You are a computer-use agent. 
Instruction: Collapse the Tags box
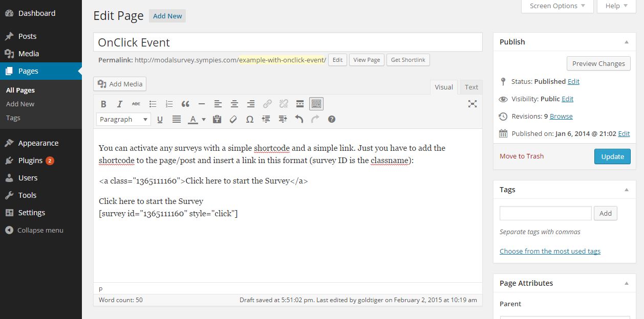[x=627, y=190]
